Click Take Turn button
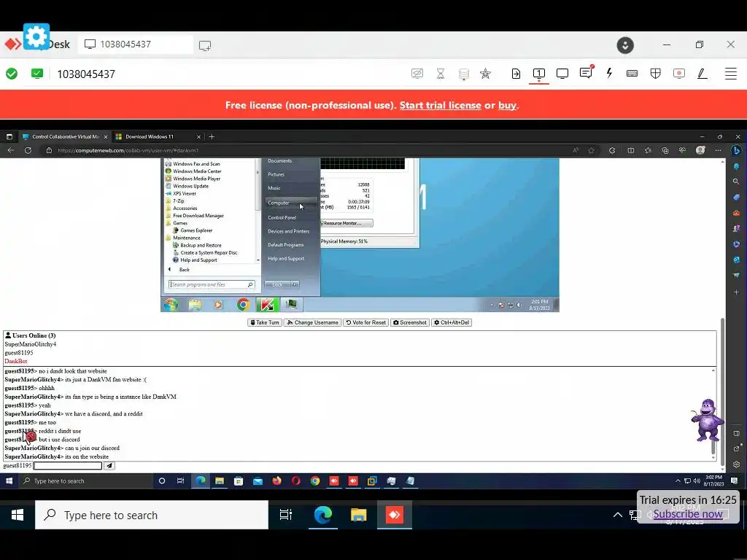 coord(265,322)
